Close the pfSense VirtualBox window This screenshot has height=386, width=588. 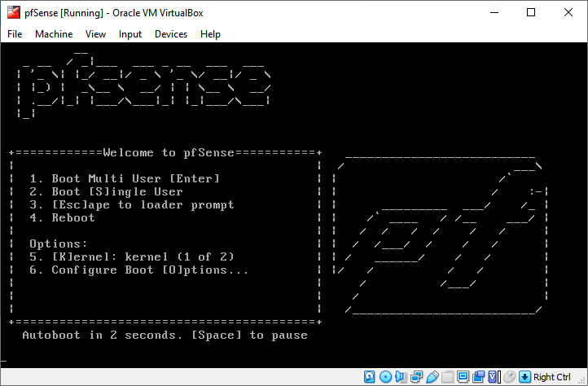click(568, 12)
